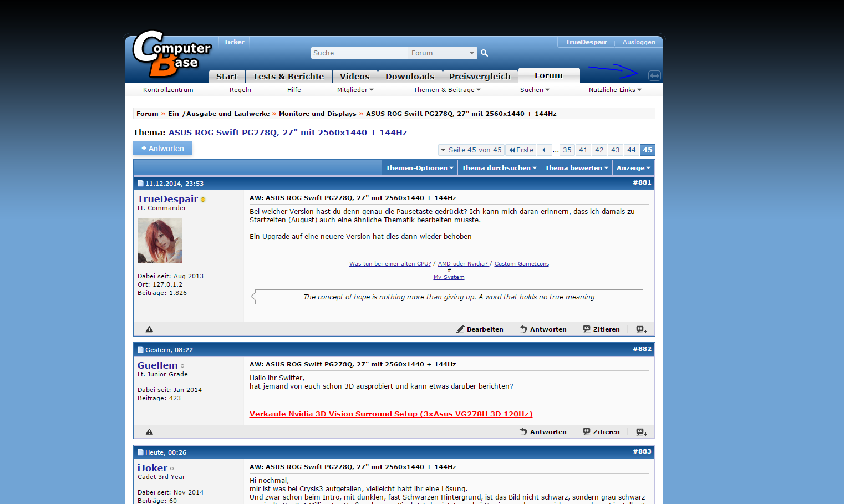The width and height of the screenshot is (844, 504).
Task: Open Themen & Beiträge dropdown menu
Action: pyautogui.click(x=447, y=90)
